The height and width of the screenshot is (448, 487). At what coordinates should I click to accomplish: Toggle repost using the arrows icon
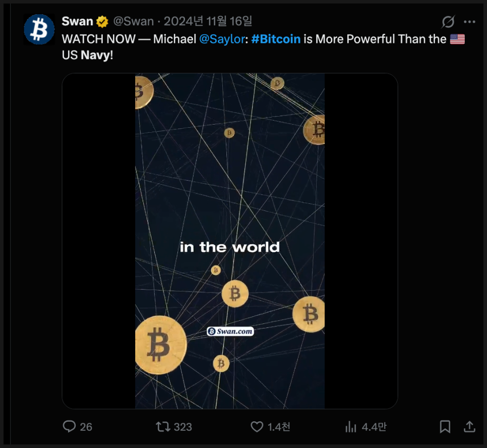point(163,427)
